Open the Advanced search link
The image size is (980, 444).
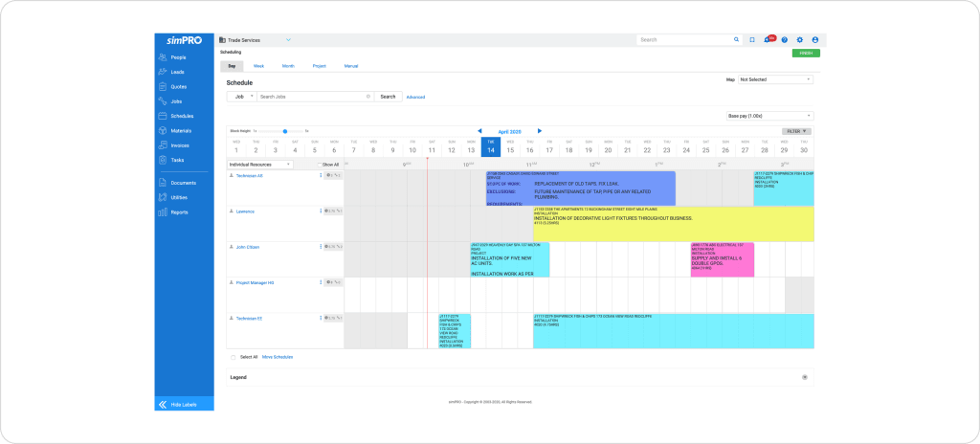click(x=415, y=97)
